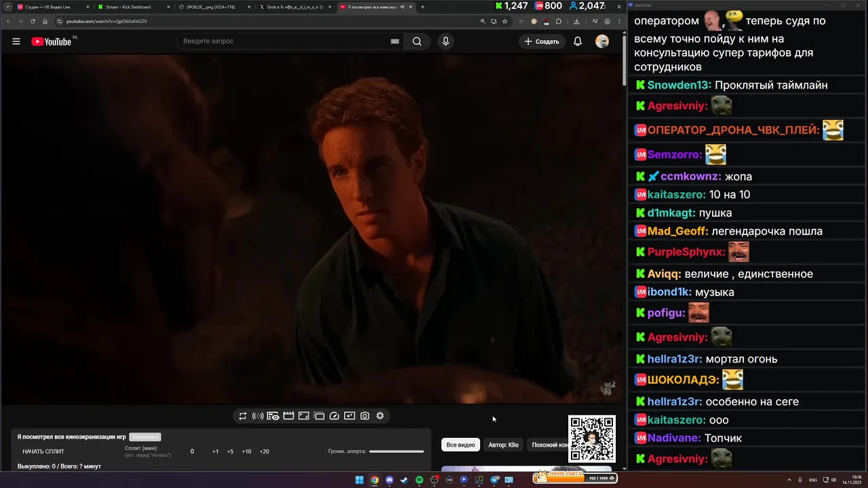The image size is (868, 488).
Task: Activate voice search microphone
Action: tap(446, 41)
